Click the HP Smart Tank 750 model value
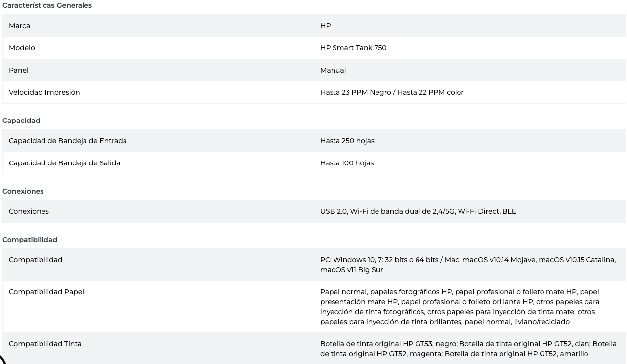The image size is (627, 364). (x=353, y=48)
